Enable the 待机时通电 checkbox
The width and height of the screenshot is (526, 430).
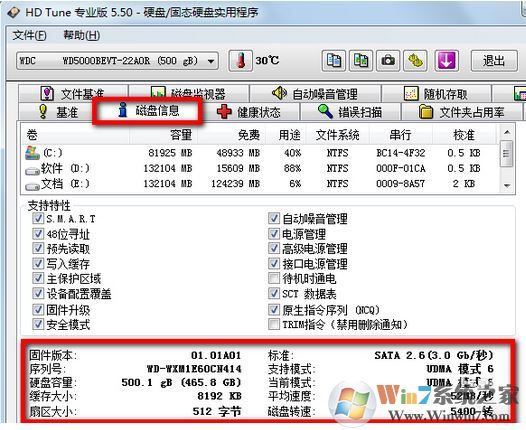(x=274, y=278)
